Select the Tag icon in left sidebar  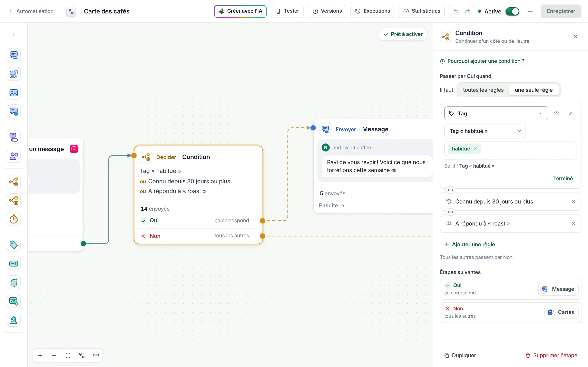pos(14,245)
